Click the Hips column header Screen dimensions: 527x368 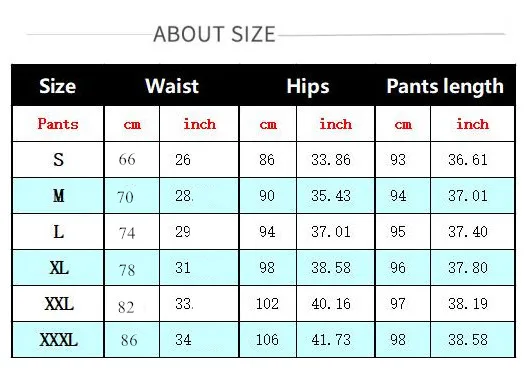pos(308,86)
